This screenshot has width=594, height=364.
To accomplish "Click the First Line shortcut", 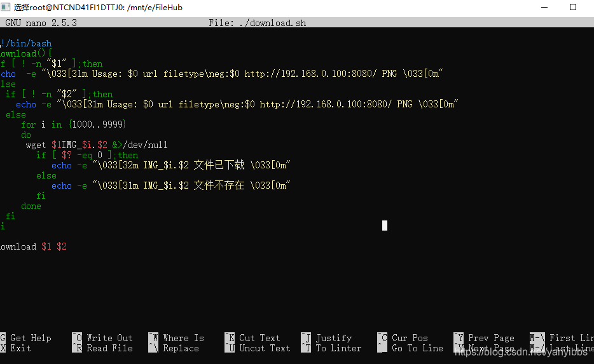I will point(562,338).
